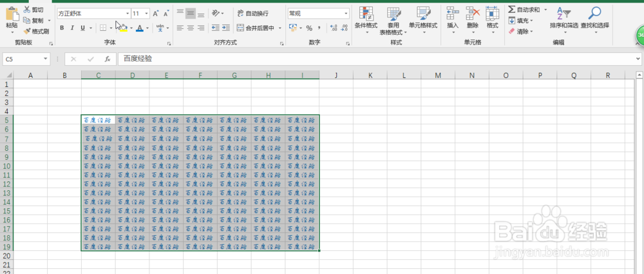
Task: Apply the yellow fill color bucket
Action: click(124, 28)
